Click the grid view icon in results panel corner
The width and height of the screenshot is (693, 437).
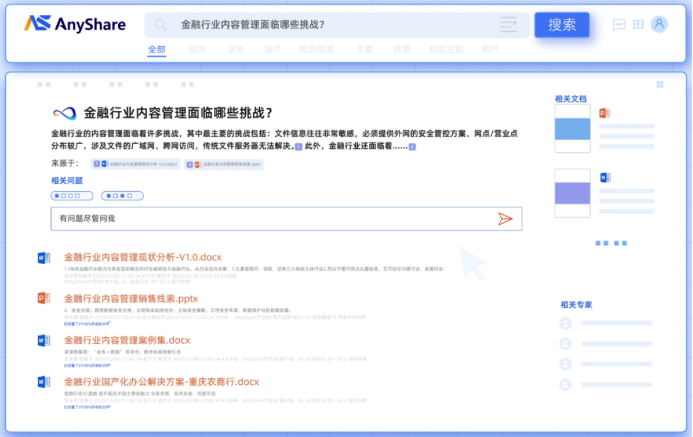coord(660,84)
